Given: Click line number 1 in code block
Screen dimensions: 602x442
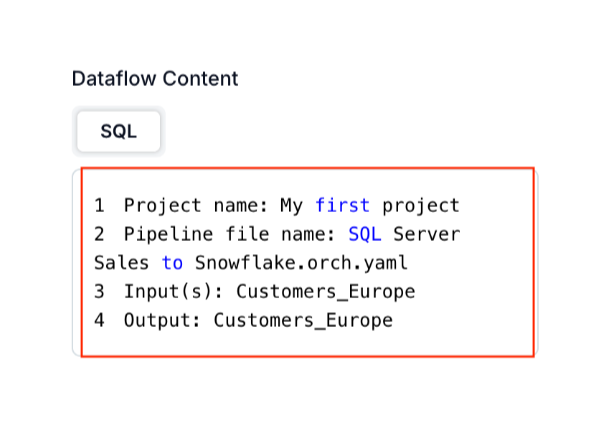Looking at the screenshot, I should click(99, 206).
